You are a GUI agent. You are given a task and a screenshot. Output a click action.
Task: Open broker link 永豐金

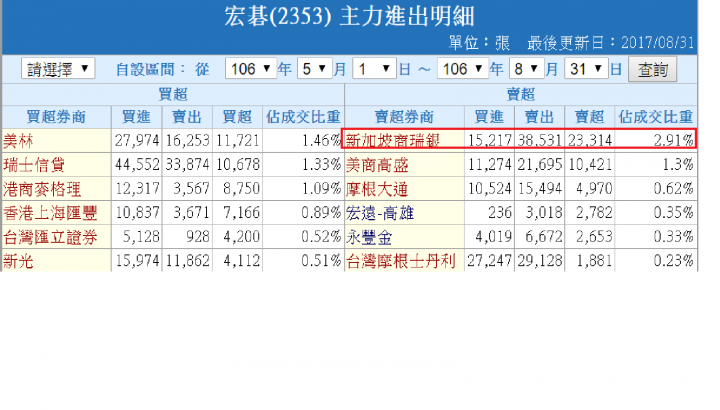pos(369,237)
